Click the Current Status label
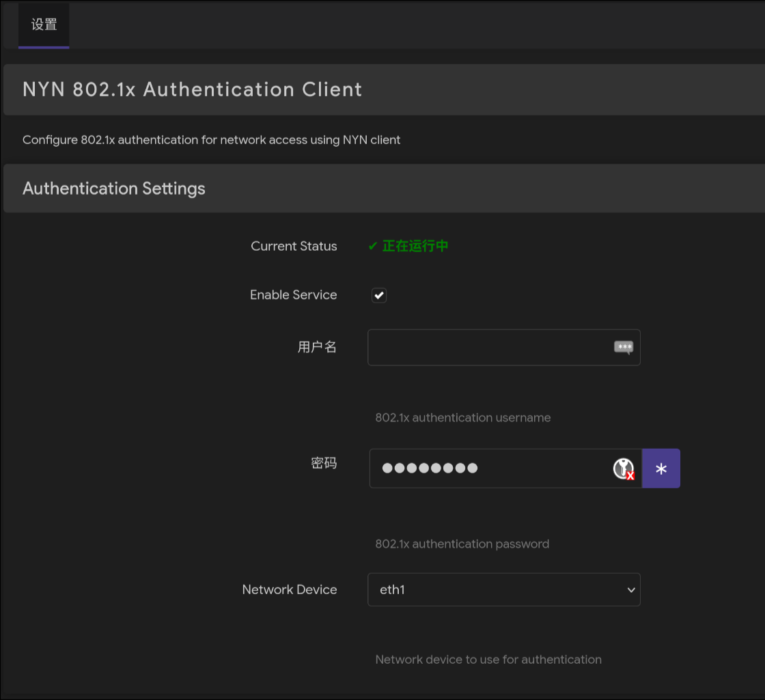The width and height of the screenshot is (765, 700). (x=294, y=247)
